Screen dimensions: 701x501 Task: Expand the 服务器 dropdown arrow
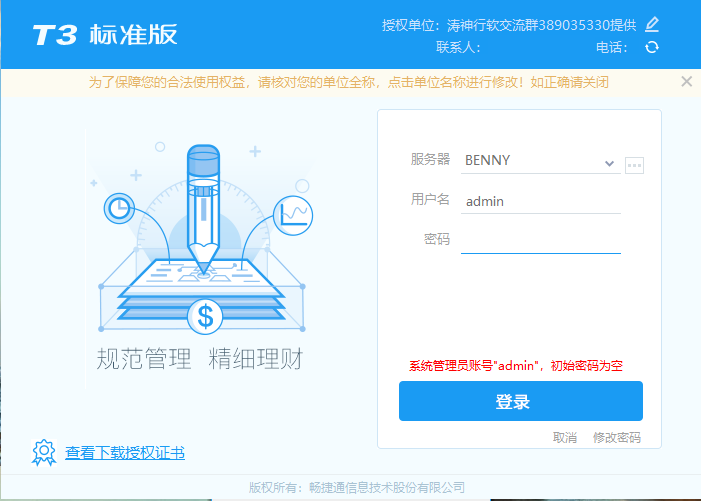609,163
